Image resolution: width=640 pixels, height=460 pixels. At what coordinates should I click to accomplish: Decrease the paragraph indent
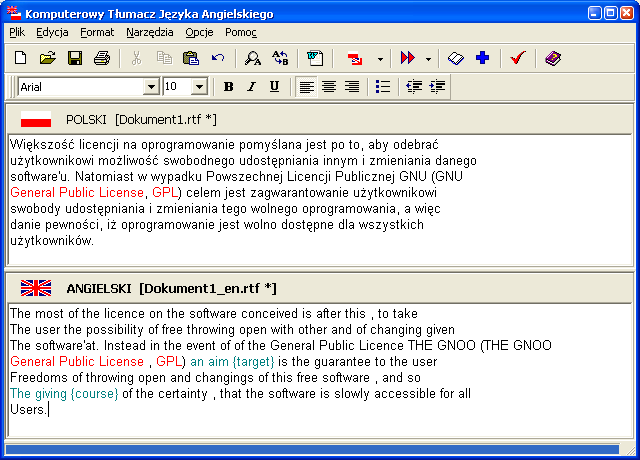(x=414, y=87)
